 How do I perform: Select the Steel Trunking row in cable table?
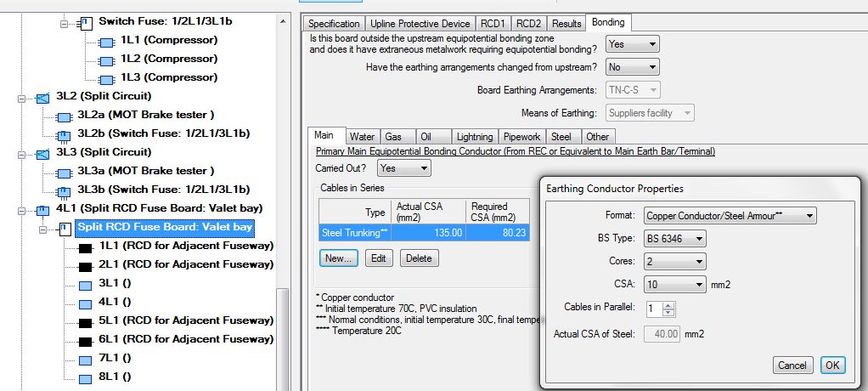[x=424, y=233]
